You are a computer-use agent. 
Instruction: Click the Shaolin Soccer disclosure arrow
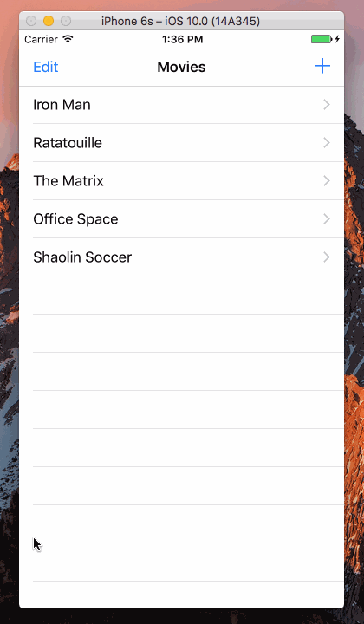(x=327, y=257)
